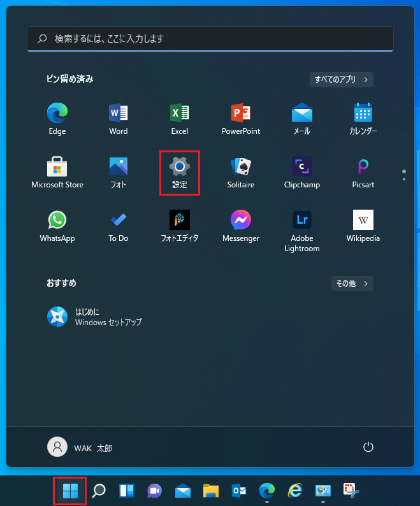420x506 pixels.
Task: Expand recommended items with その他
Action: 352,284
